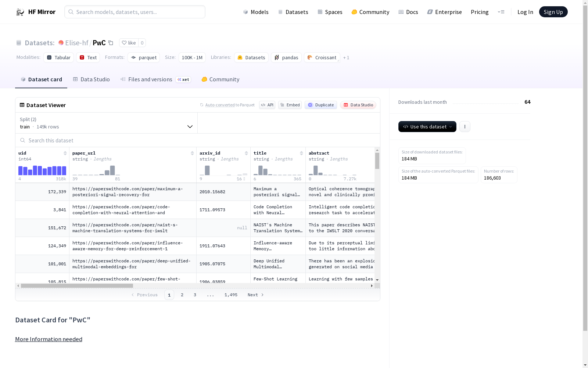Viewport: 588px width, 368px height.
Task: Click the Search this dataset field
Action: [198, 141]
